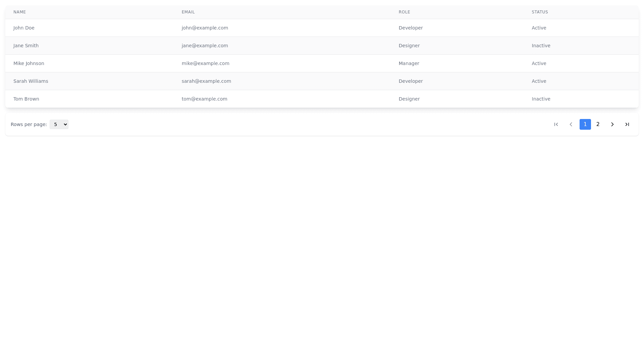Viewport: 644px width, 362px height.
Task: Select page 1 button
Action: coord(585,124)
